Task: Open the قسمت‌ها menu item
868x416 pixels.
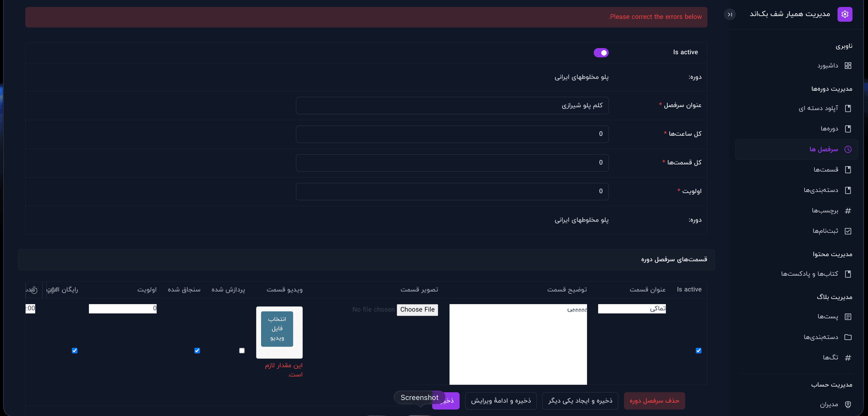Action: tap(826, 170)
